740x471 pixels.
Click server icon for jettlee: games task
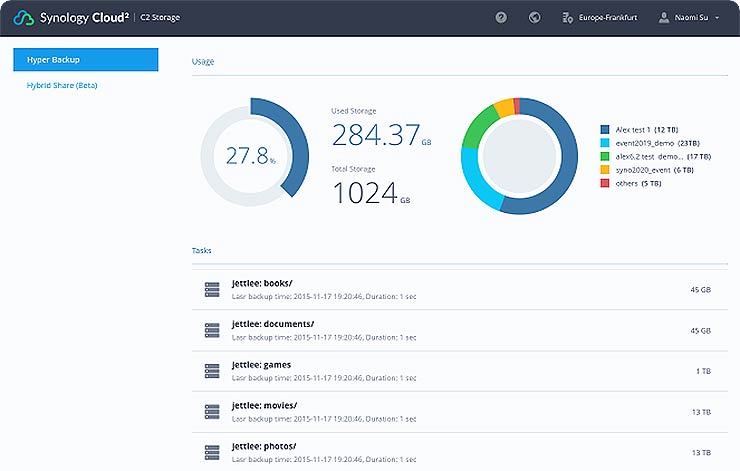coord(211,371)
